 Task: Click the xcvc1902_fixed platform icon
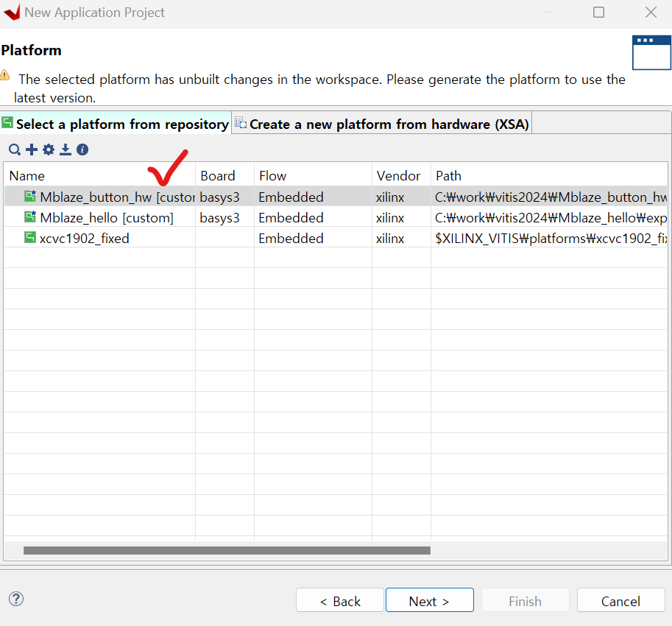[x=30, y=238]
